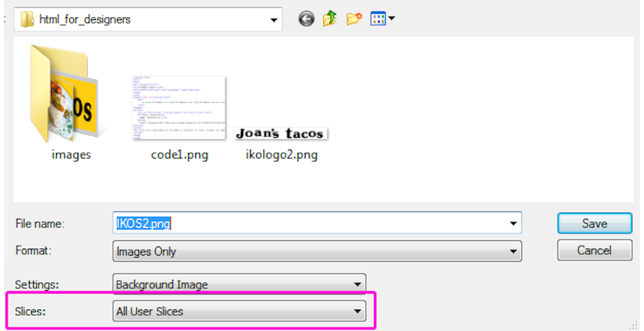Click the images folder name label
This screenshot has width=644, height=331.
click(71, 154)
